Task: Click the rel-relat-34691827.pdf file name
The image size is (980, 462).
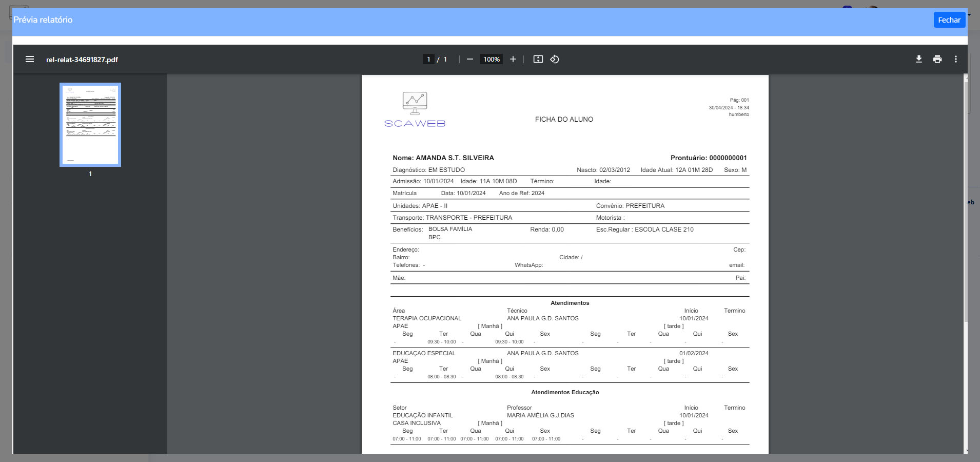Action: coord(82,60)
